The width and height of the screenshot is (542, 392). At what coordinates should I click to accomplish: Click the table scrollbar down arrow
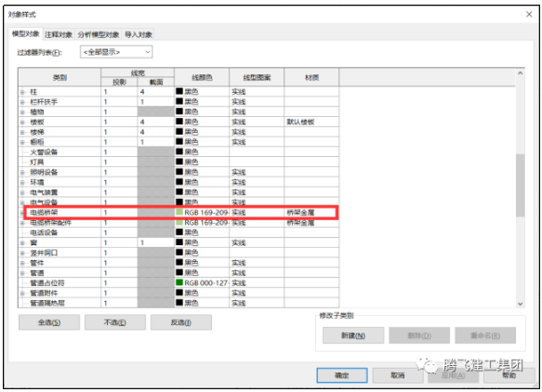pyautogui.click(x=520, y=304)
